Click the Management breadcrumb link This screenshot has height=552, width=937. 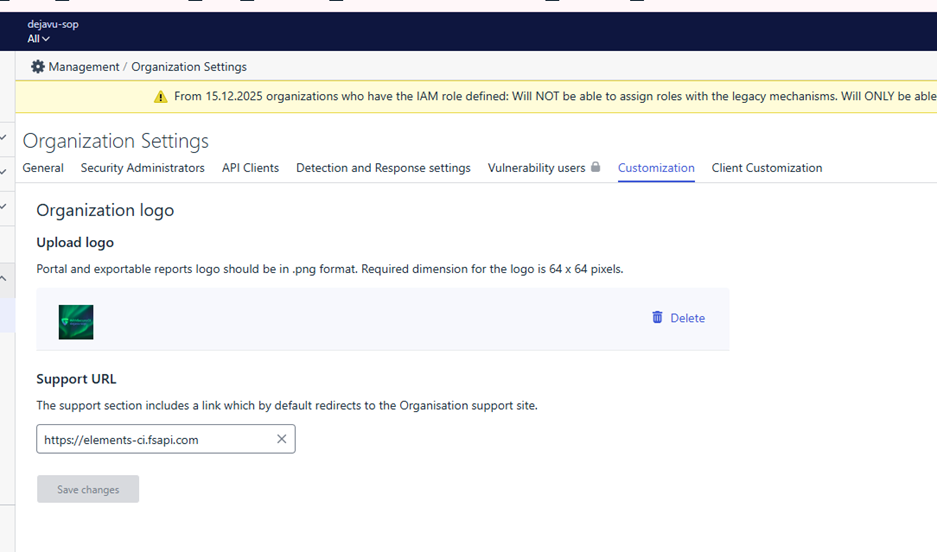point(84,67)
